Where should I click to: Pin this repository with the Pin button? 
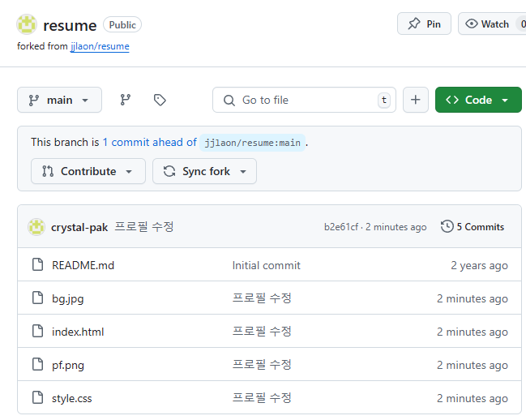click(424, 24)
